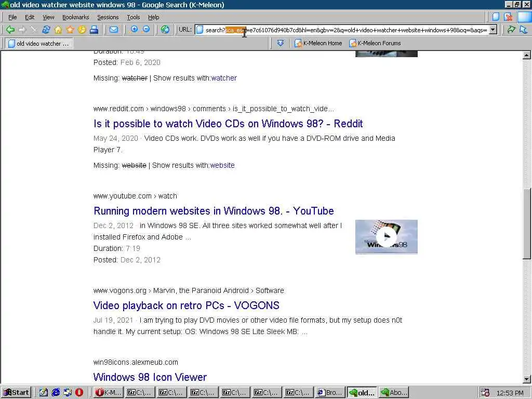Screen dimensions: 532x399
Task: Click the blue down-arrow bookmarks toolbar icon
Action: (280, 43)
